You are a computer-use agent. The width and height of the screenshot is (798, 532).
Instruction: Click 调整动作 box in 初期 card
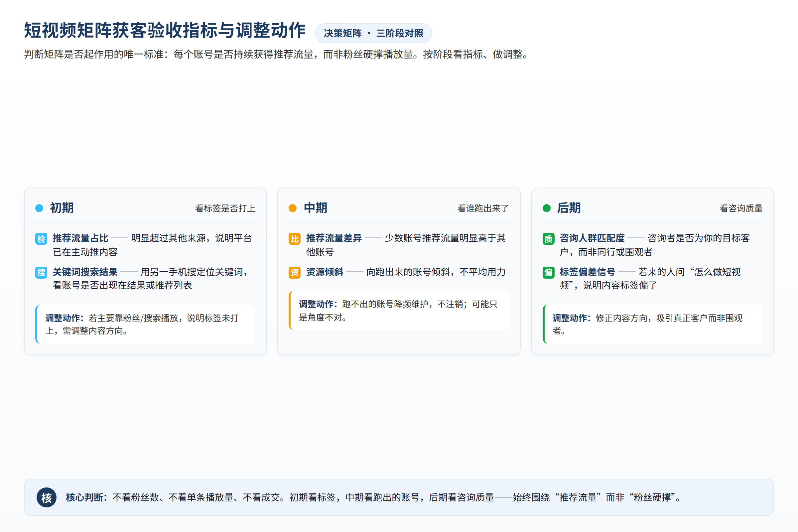click(145, 324)
